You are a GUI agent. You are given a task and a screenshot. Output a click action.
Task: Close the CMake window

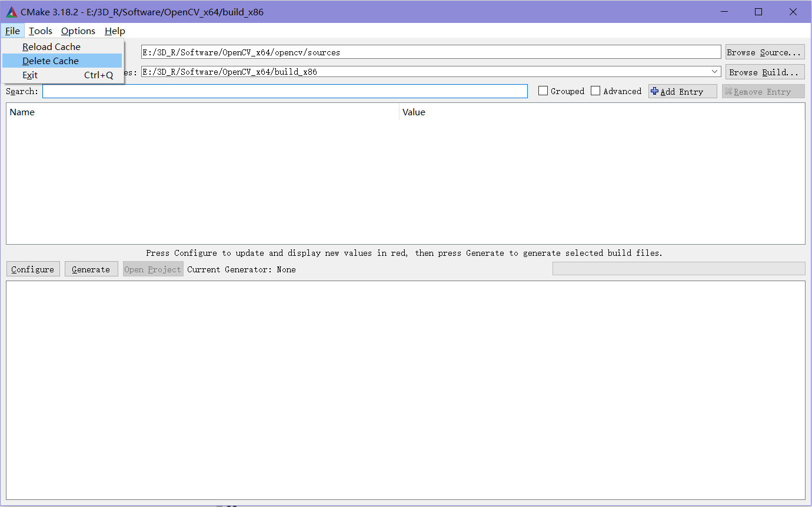click(793, 12)
